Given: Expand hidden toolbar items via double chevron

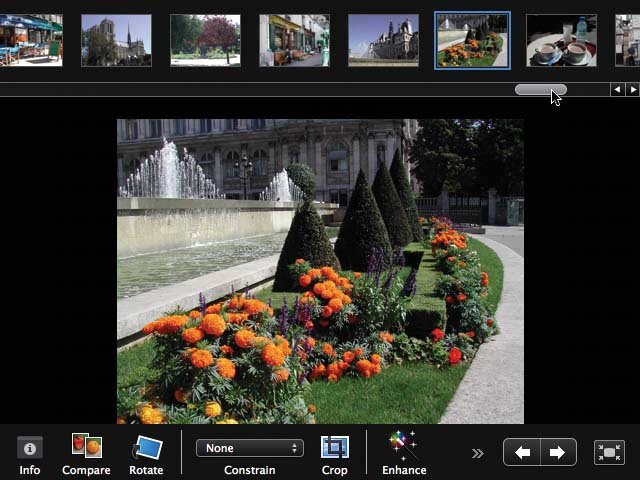Looking at the screenshot, I should [478, 453].
